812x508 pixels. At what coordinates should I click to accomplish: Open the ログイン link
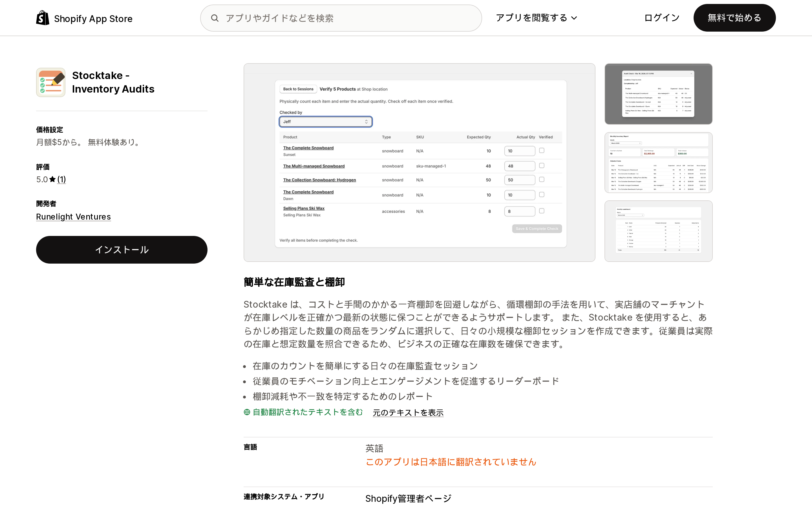(662, 18)
